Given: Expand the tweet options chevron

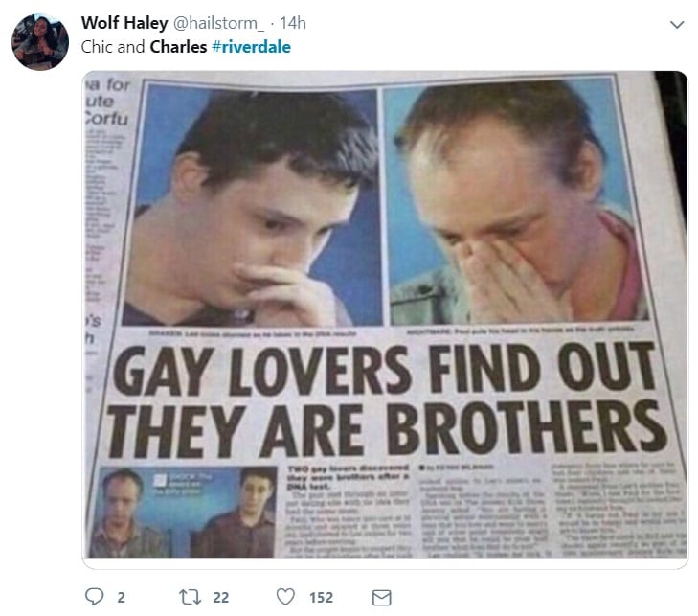Looking at the screenshot, I should pos(677,25).
